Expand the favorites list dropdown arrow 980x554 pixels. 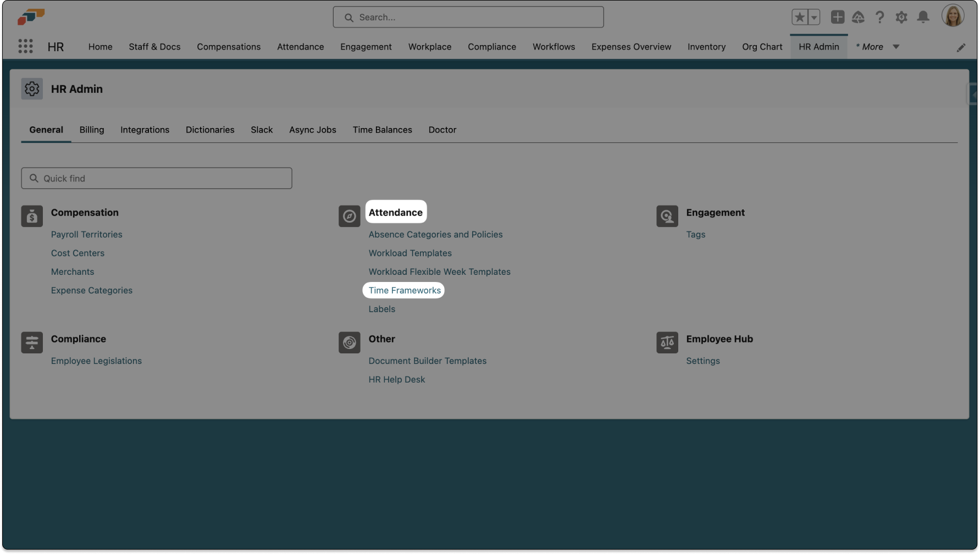814,18
